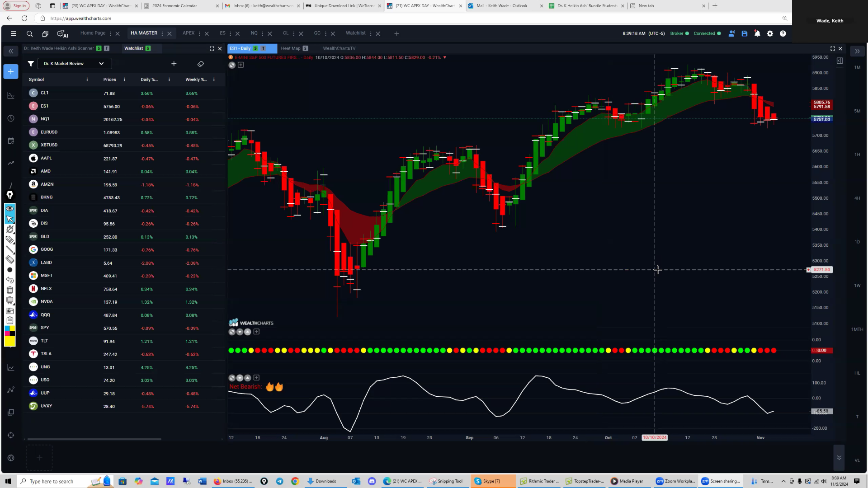Open the layouts copy icon

coord(45,33)
